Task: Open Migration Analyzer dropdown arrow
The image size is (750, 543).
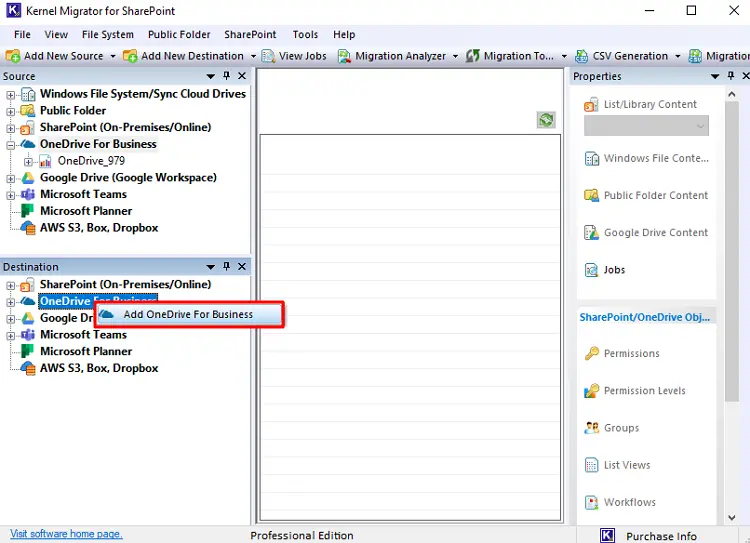Action: (455, 56)
